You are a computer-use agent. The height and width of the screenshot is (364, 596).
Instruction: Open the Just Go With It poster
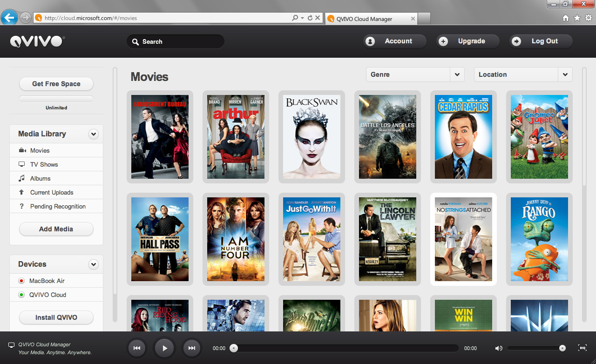(312, 239)
